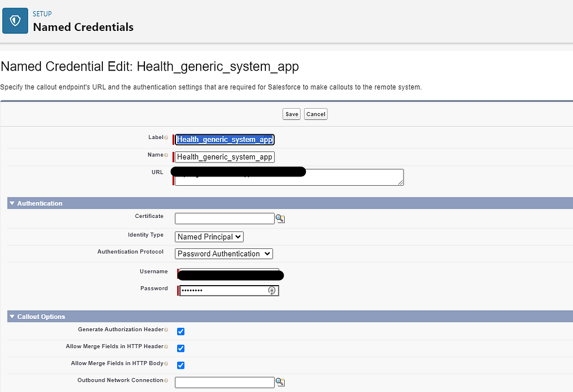This screenshot has height=392, width=573.
Task: Toggle Generate Authorization Header checkbox
Action: pos(181,331)
